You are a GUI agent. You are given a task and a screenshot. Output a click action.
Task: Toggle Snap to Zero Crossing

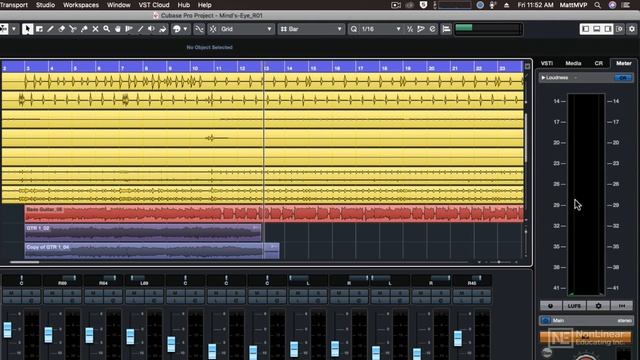(x=199, y=29)
